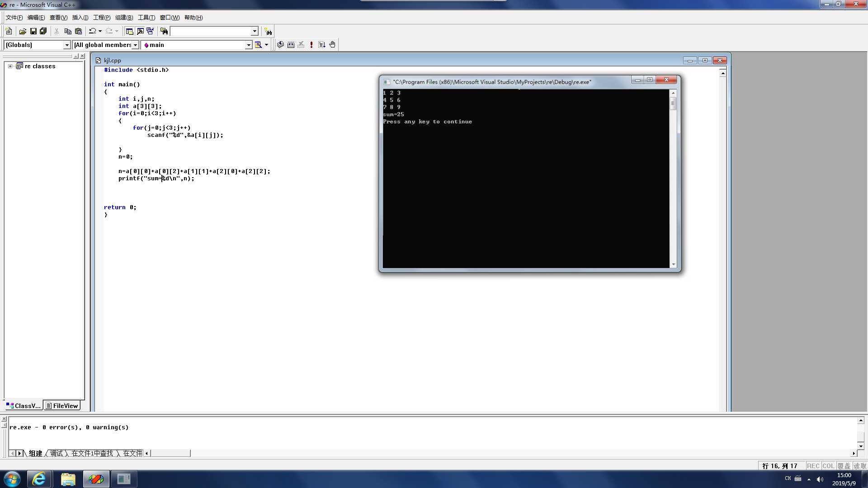Select the 调试 output tab
This screenshot has width=868, height=488.
tap(57, 453)
